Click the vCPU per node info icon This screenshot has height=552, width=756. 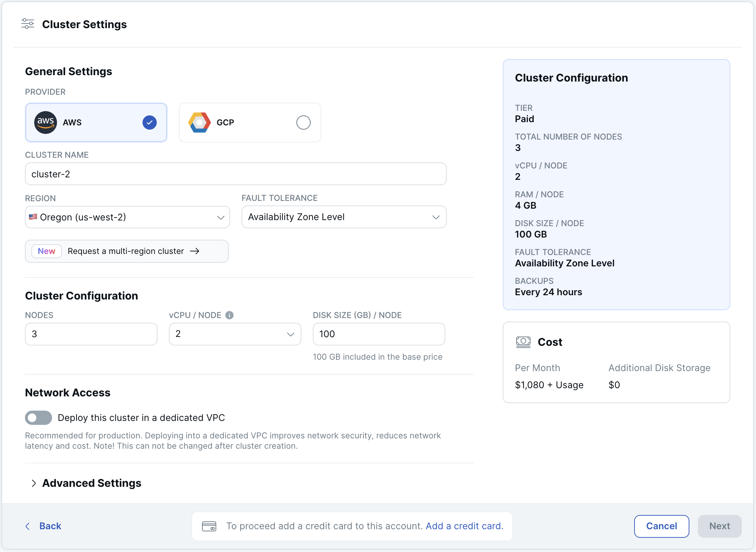pyautogui.click(x=229, y=315)
